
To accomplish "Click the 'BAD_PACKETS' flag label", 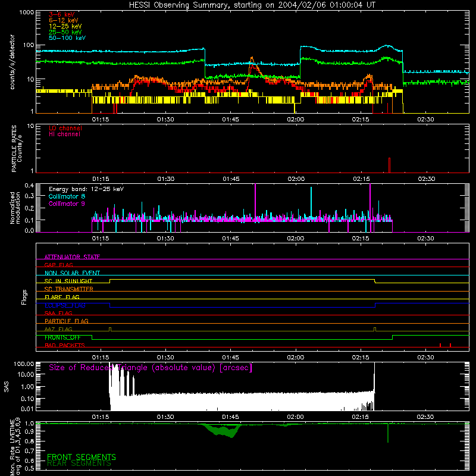I will [65, 345].
